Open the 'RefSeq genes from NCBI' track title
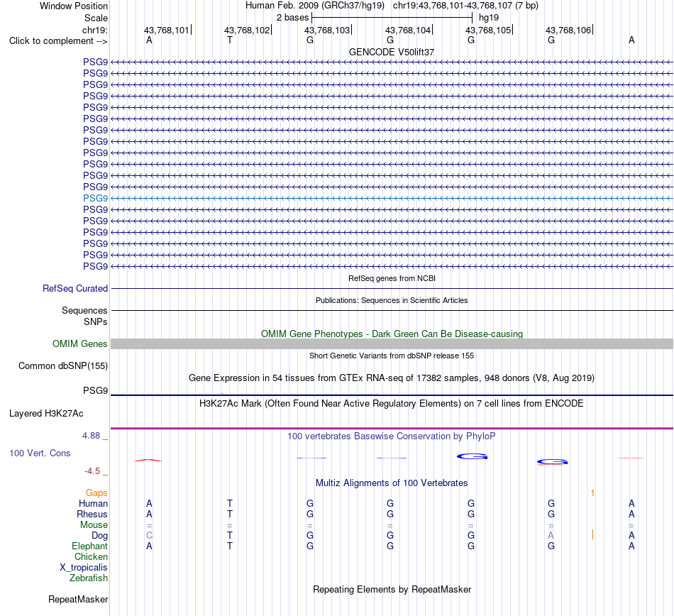This screenshot has width=674, height=616. (392, 279)
